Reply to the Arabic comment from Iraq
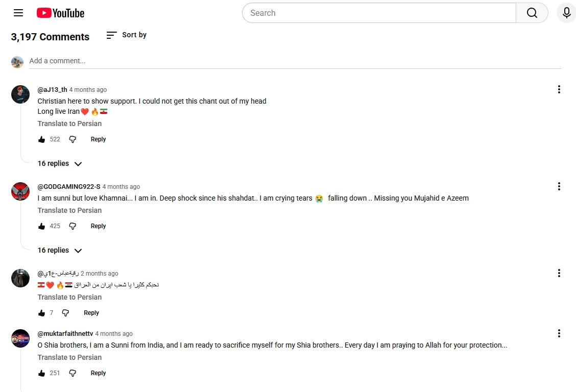The height and width of the screenshot is (392, 576). (x=91, y=313)
